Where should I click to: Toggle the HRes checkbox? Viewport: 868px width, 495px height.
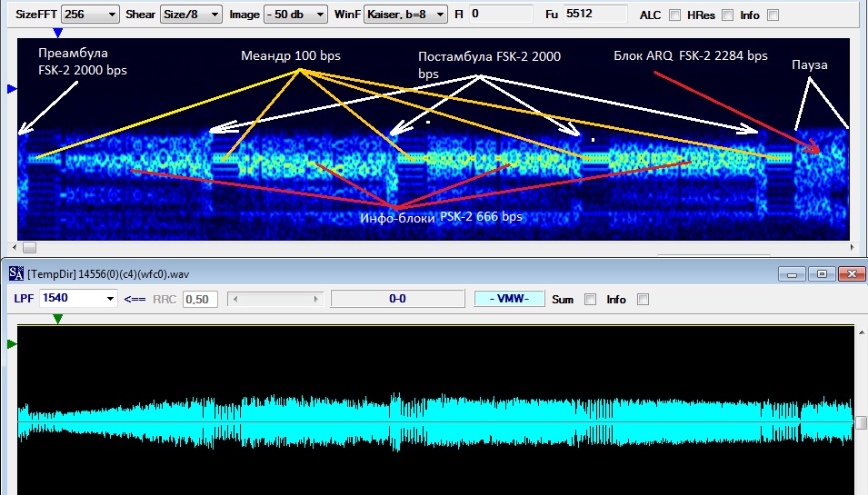(727, 15)
